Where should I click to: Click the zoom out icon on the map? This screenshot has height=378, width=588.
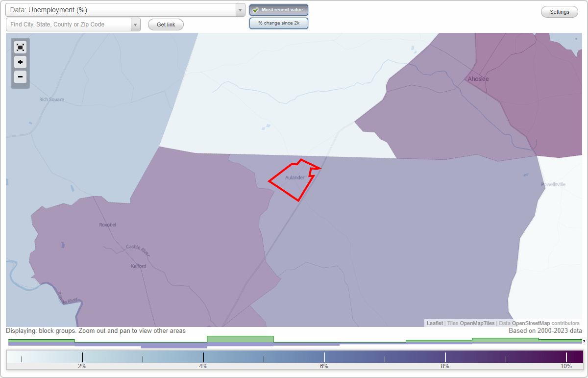20,77
